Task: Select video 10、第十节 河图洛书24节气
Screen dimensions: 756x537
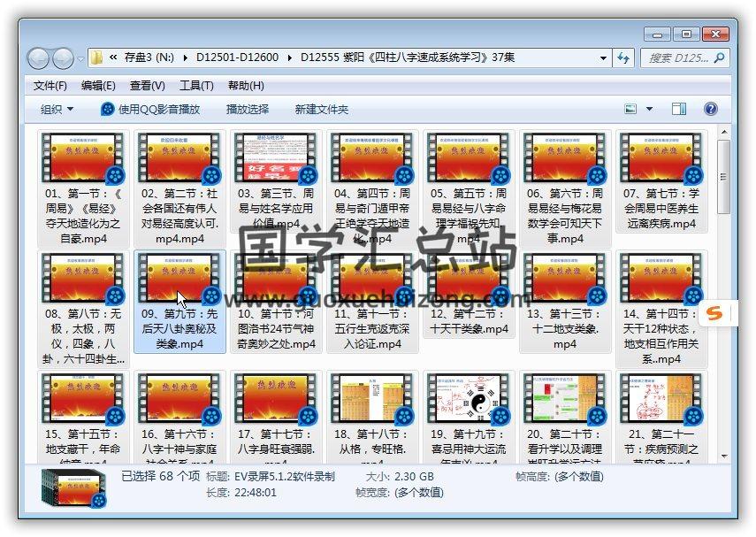Action: [276, 302]
